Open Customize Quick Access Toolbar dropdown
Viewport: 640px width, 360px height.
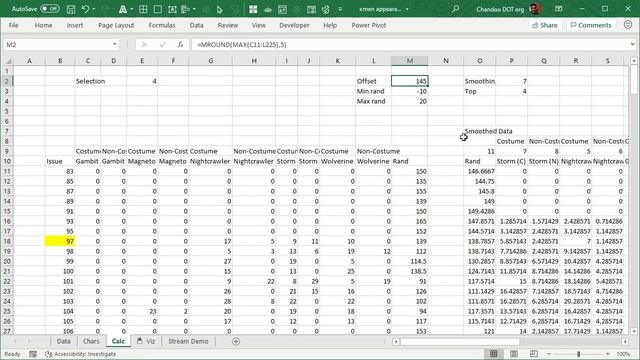[340, 9]
